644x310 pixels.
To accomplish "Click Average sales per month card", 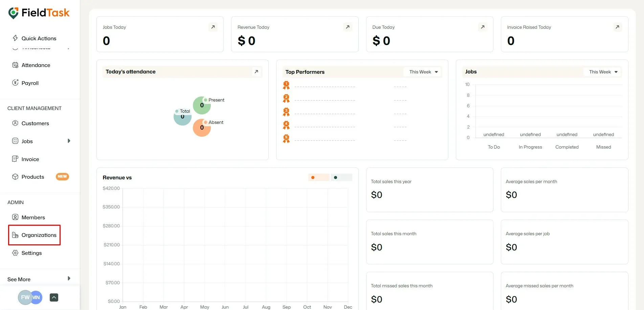I will point(564,190).
